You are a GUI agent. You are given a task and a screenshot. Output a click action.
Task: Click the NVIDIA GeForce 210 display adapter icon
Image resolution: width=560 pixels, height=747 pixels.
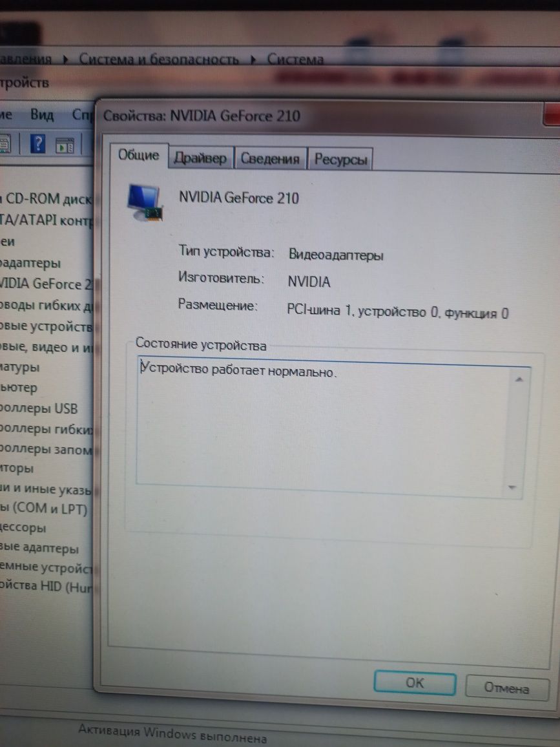[145, 202]
